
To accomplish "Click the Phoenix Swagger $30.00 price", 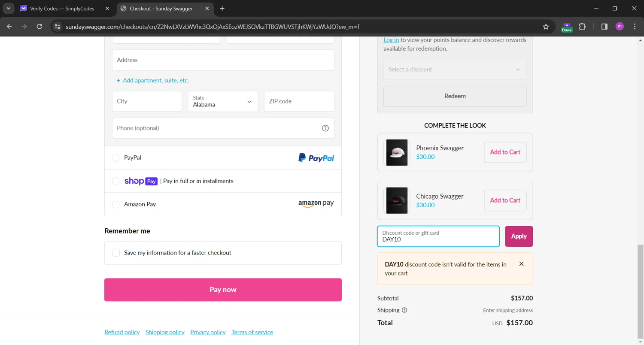I will [425, 157].
